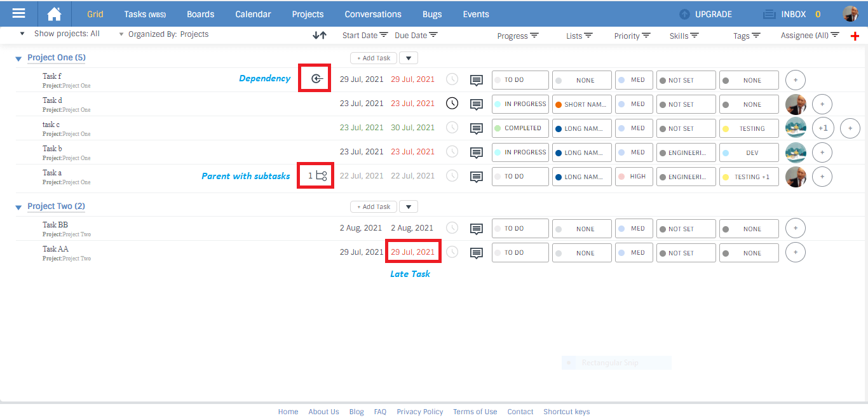Open subtasks icon on Task a

click(322, 176)
